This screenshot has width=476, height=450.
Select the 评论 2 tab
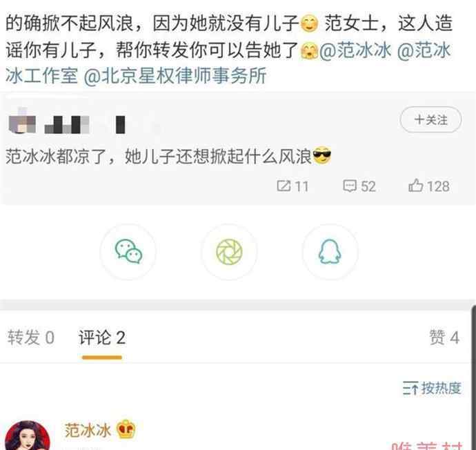pyautogui.click(x=102, y=337)
